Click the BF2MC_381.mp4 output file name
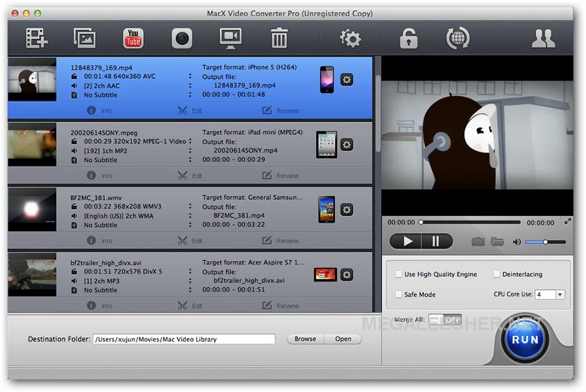 click(239, 216)
